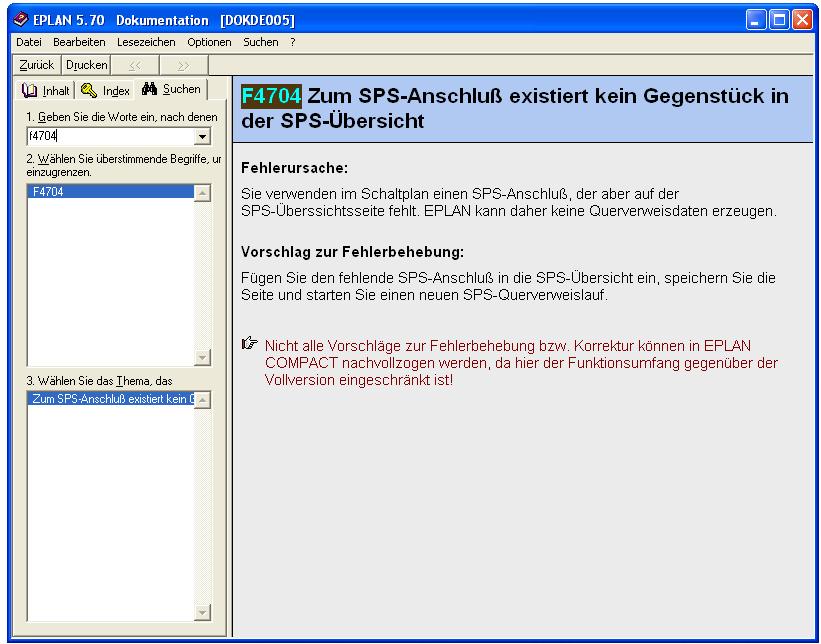This screenshot has width=821, height=644.
Task: Open the Suchen menu in menu bar
Action: (x=260, y=42)
